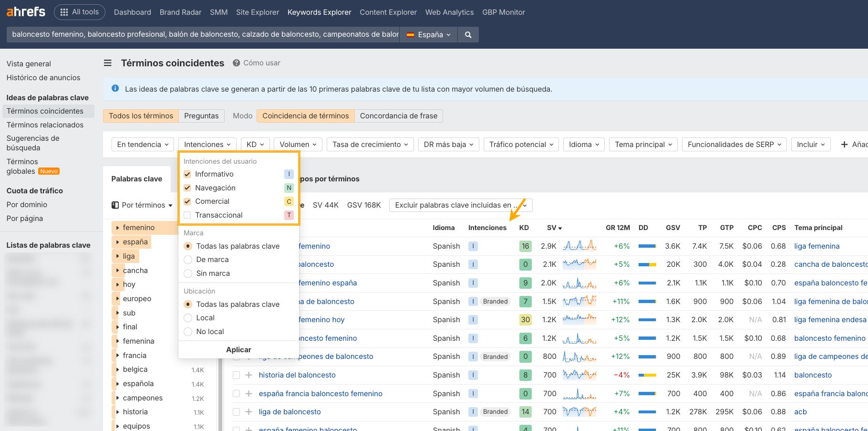Image resolution: width=868 pixels, height=431 pixels.
Task: Expand the Volumen filter dropdown
Action: pos(298,145)
